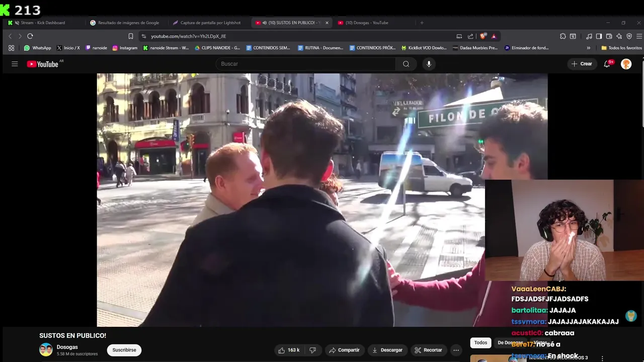Viewport: 644px width, 362px height.
Task: Toggle the browser sidebar panel icon
Action: click(599, 36)
